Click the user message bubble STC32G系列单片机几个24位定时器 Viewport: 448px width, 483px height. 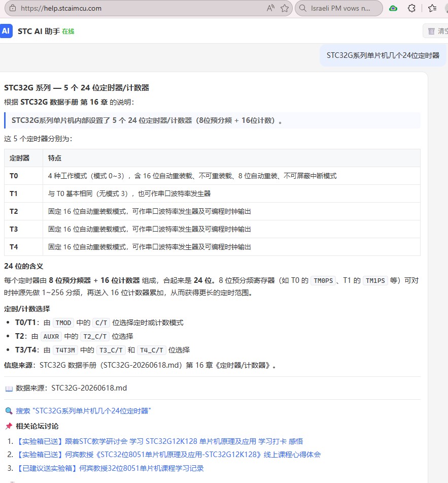383,55
